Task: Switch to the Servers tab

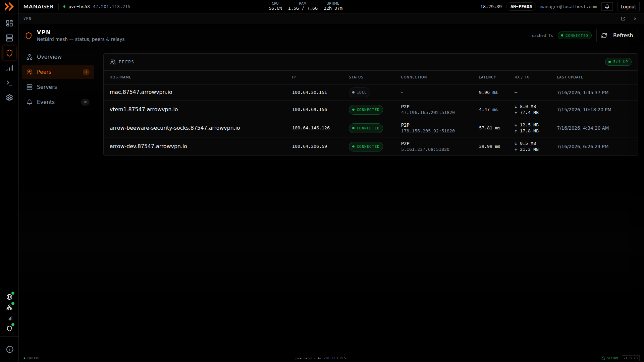Action: [58, 87]
